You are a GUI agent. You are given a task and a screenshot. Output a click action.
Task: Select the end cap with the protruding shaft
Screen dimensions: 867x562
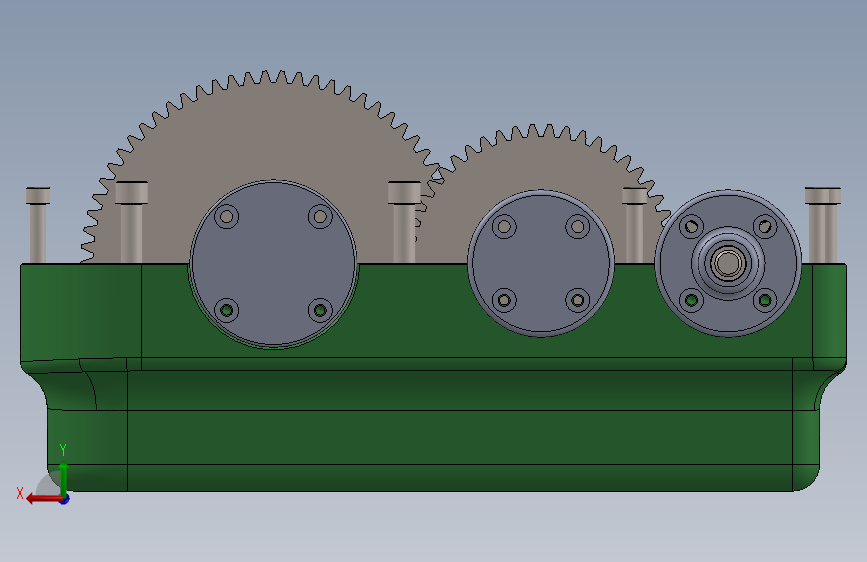(728, 263)
